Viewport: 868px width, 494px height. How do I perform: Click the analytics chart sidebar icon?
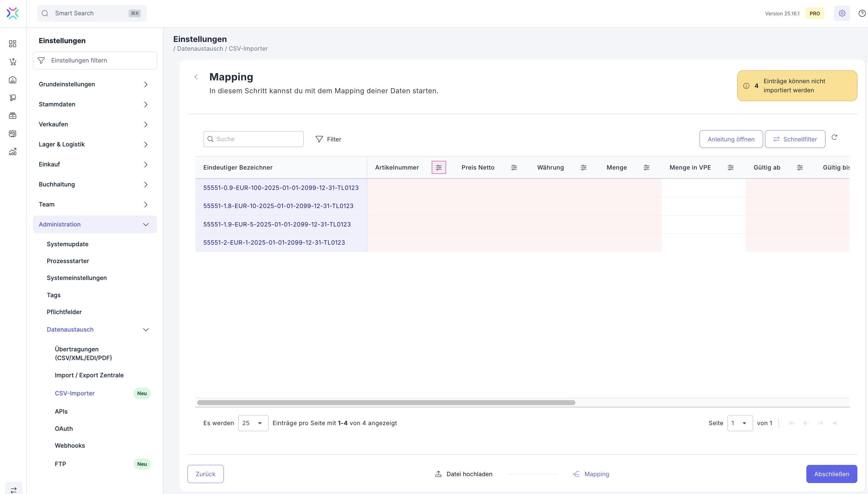tap(13, 152)
